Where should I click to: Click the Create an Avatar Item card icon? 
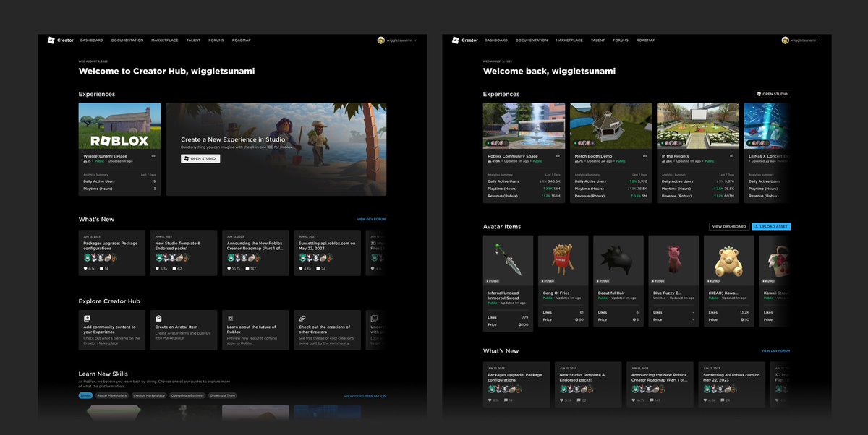point(158,318)
